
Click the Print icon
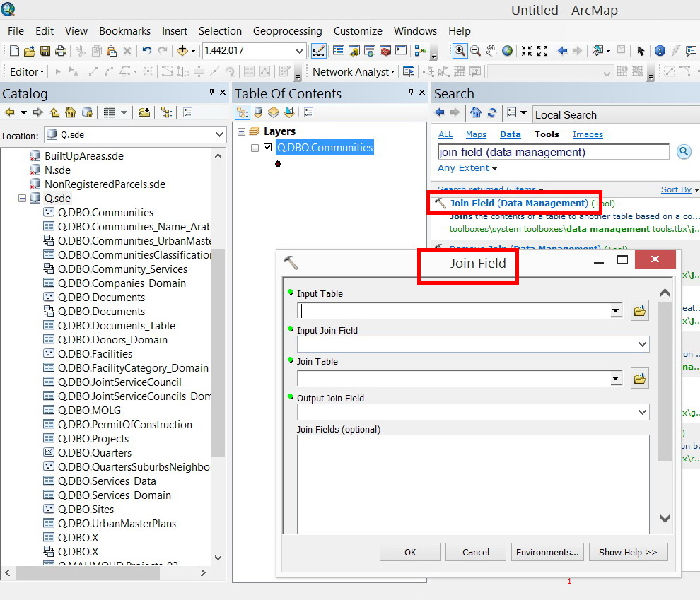[61, 51]
